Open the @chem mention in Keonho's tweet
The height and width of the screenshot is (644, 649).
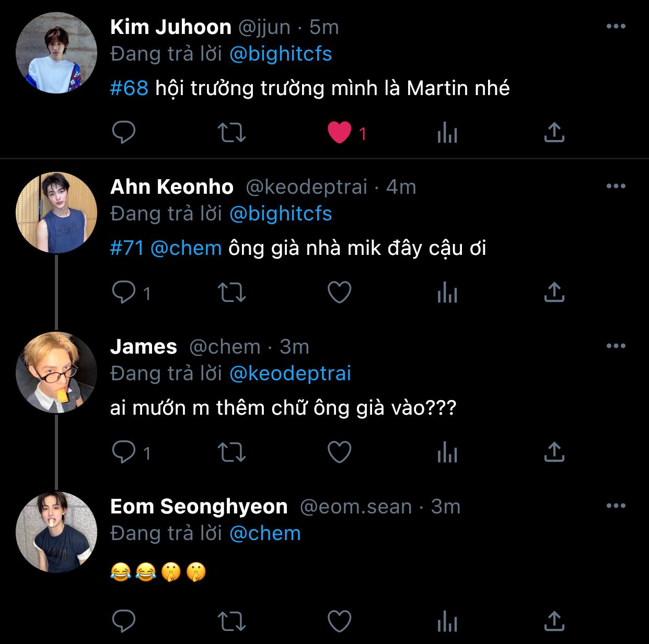(186, 248)
